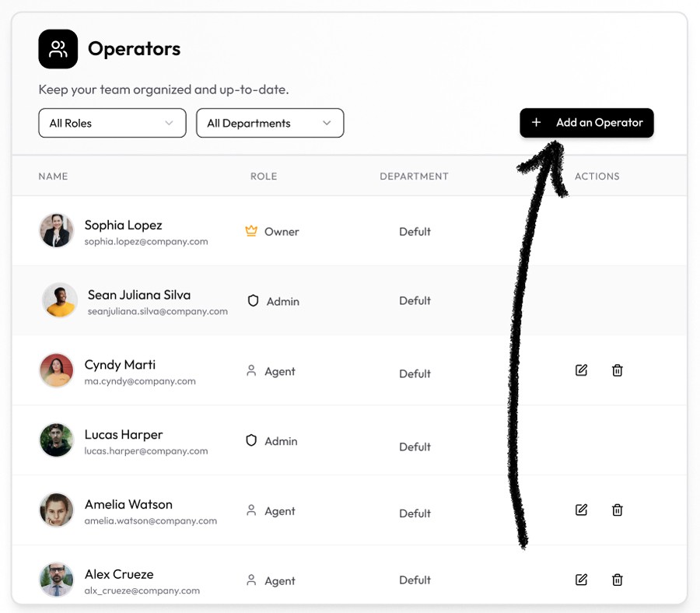The image size is (700, 613).
Task: Click Lucas Harper's Defult department cell
Action: [415, 447]
